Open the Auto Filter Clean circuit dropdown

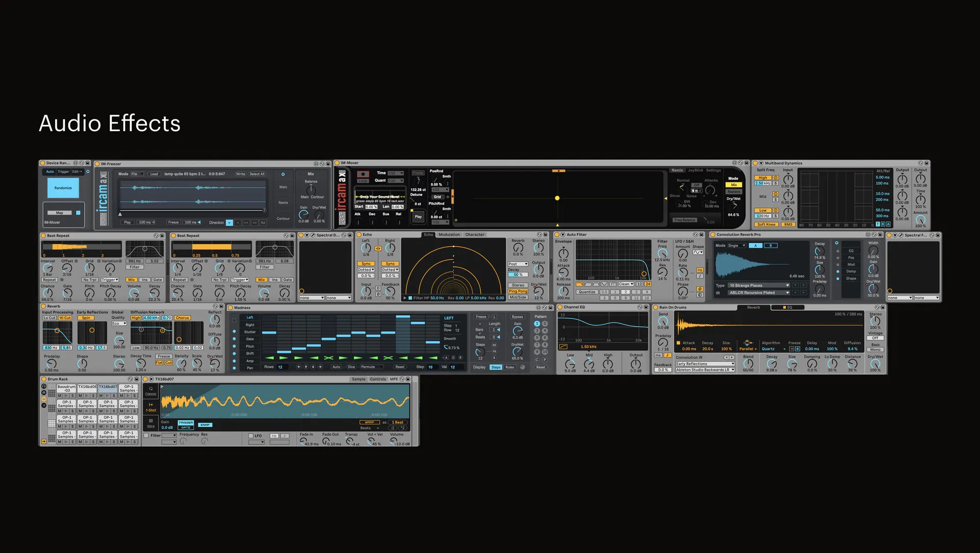coord(626,284)
